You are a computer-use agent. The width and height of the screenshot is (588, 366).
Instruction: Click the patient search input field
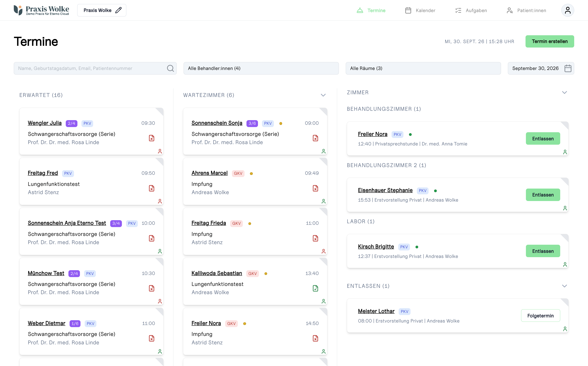tap(95, 68)
